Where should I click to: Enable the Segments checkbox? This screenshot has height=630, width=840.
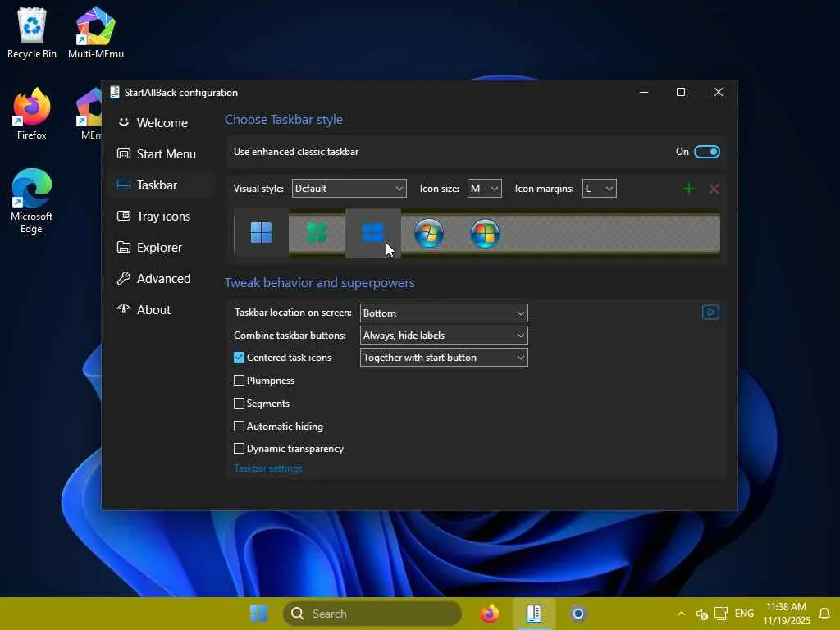click(239, 404)
